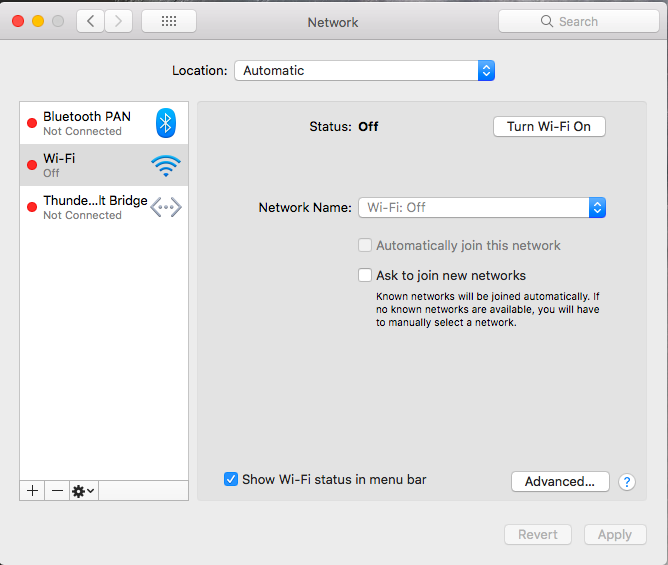Open Advanced settings
The width and height of the screenshot is (668, 565).
tap(560, 481)
